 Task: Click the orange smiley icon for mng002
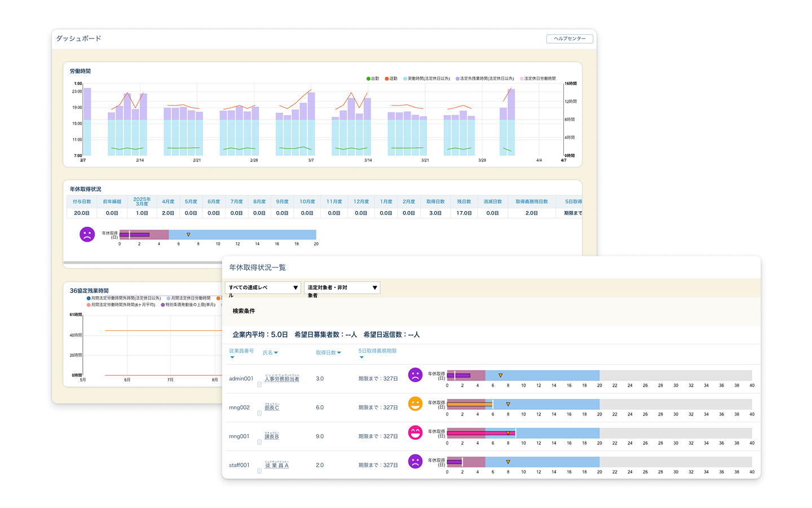pyautogui.click(x=415, y=404)
